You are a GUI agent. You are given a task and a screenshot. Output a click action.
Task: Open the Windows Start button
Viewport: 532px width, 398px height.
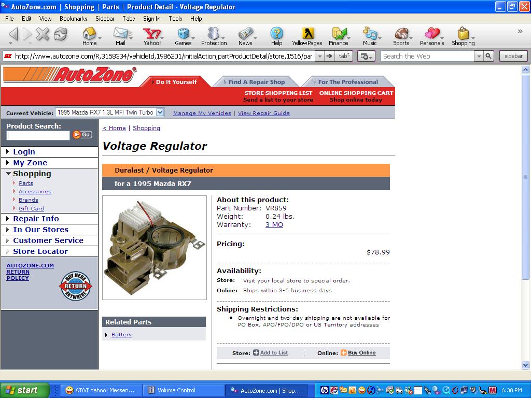24,390
